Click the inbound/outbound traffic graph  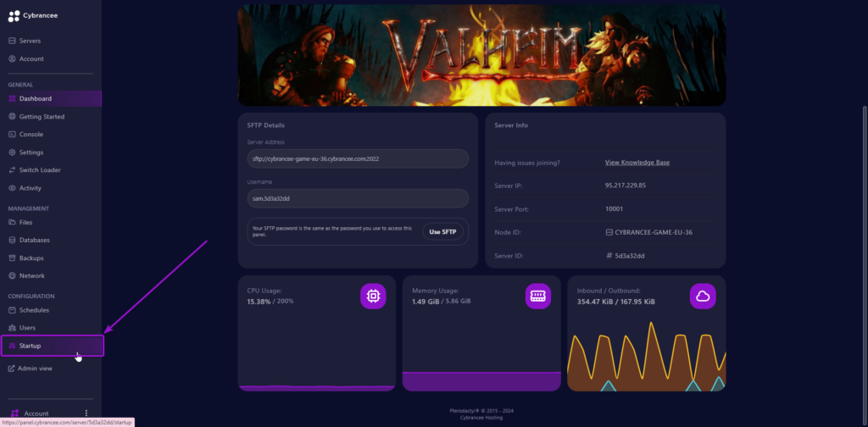647,357
